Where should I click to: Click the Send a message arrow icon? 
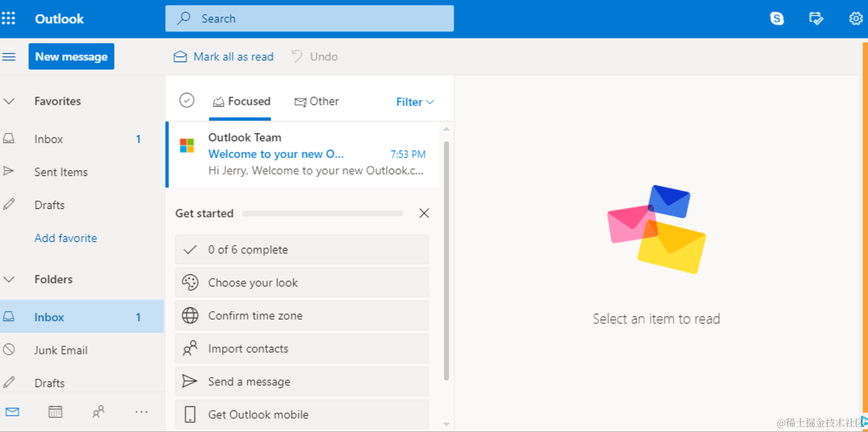[x=190, y=381]
